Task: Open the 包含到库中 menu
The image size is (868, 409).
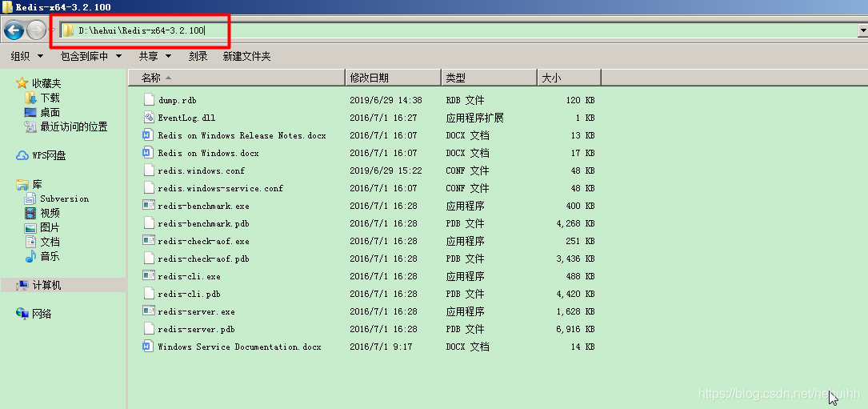Action: tap(91, 56)
